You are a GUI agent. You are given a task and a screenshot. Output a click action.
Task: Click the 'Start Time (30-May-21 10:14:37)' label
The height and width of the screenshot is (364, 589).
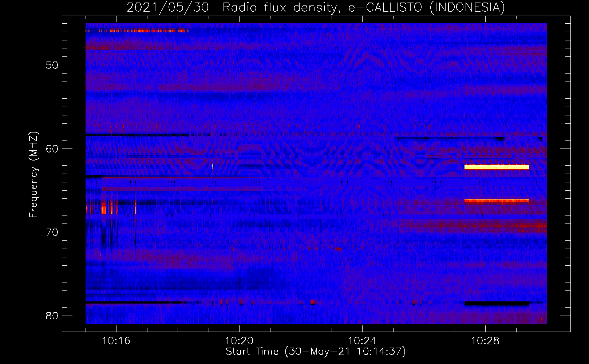(x=316, y=352)
